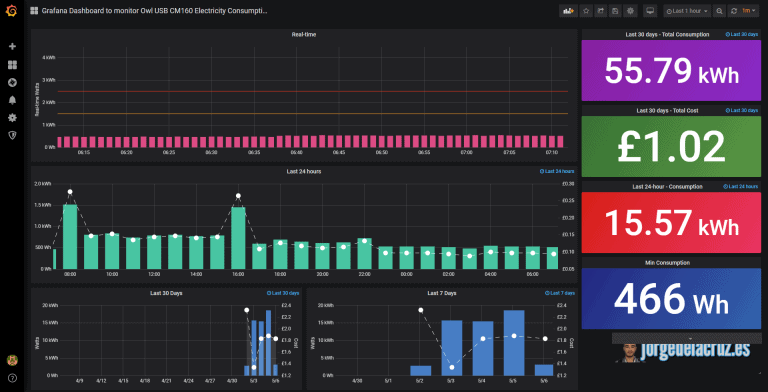This screenshot has height=392, width=768.
Task: Cycle view mode using the monitor icon
Action: coord(650,11)
